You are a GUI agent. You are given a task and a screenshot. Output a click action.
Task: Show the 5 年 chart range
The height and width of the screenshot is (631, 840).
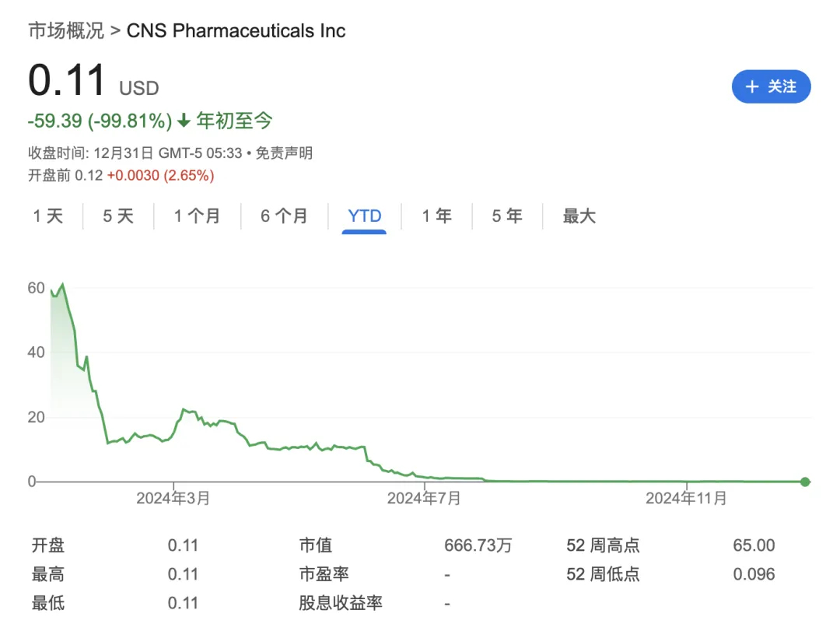pyautogui.click(x=507, y=216)
